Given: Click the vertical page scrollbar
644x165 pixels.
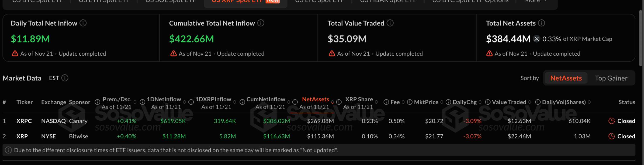Looking at the screenshot, I should tap(640, 38).
